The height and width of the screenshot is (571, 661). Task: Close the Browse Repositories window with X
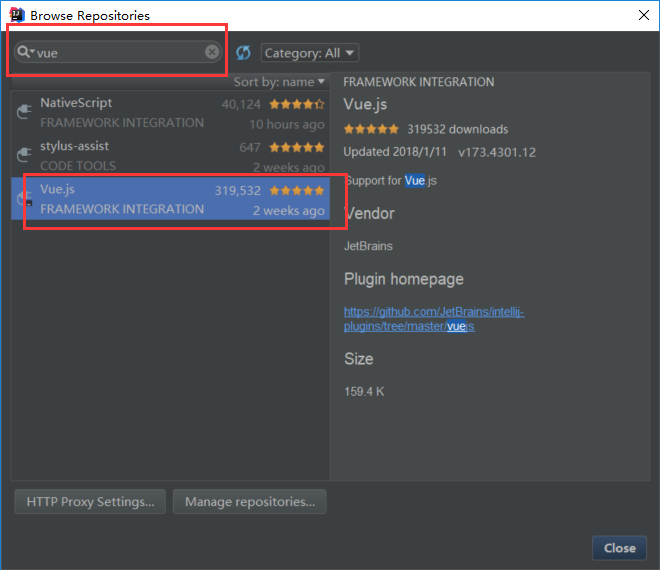[644, 15]
